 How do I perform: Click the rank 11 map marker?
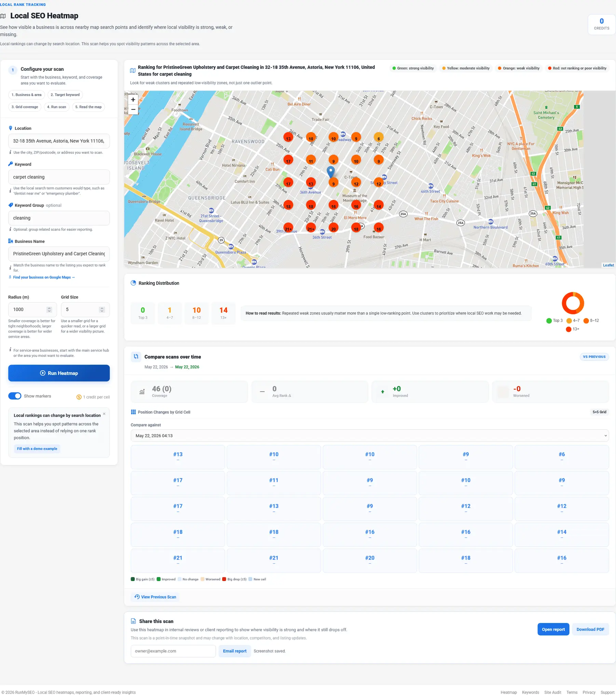(x=311, y=160)
